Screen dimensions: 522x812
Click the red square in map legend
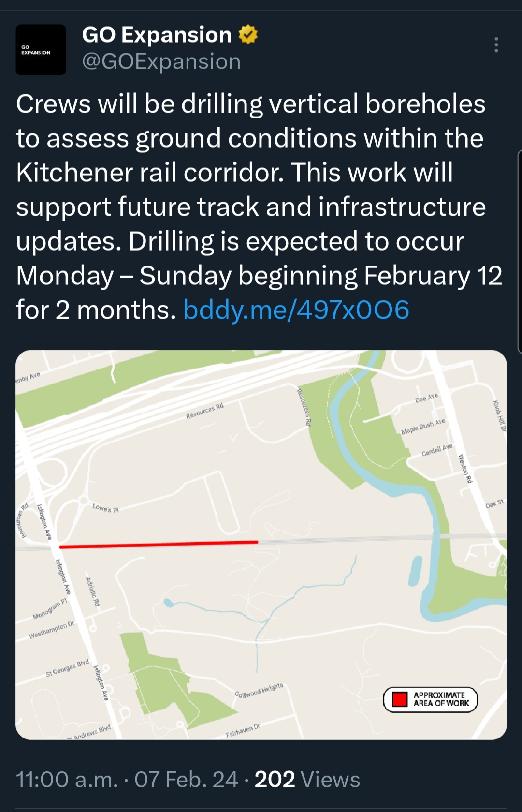400,699
